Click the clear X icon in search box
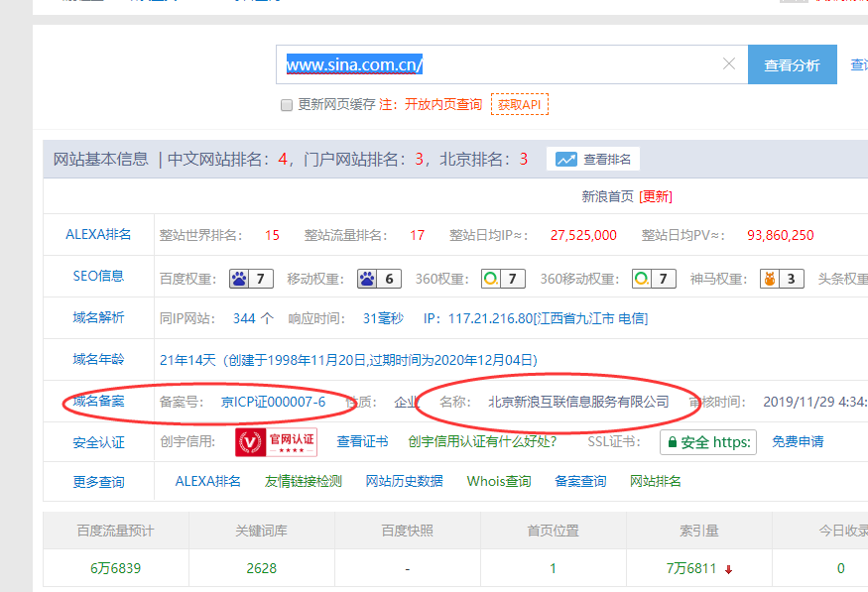Screen dimensions: 868x592 coord(729,64)
